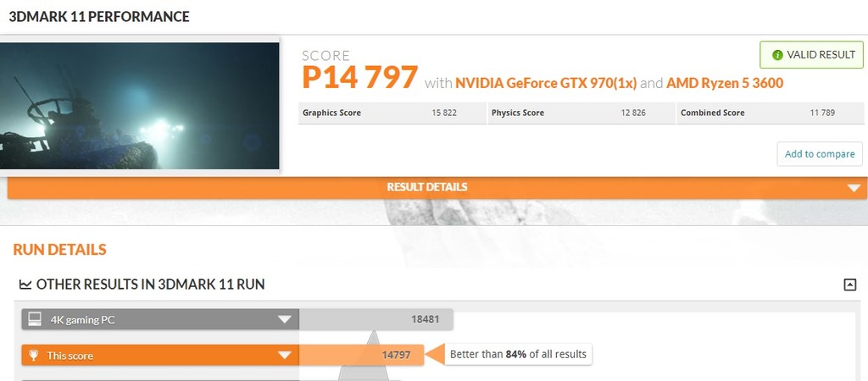
Task: Click the Physics Score cell
Action: pos(581,113)
